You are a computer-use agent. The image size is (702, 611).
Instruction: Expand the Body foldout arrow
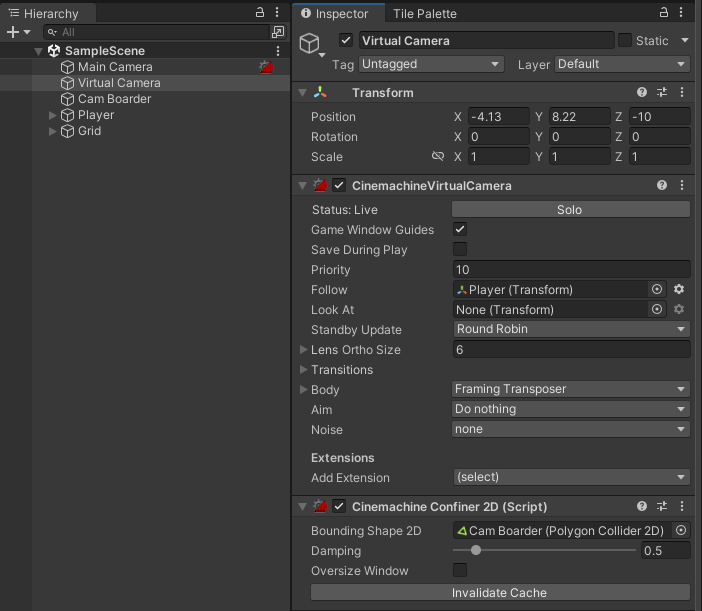[x=304, y=389]
